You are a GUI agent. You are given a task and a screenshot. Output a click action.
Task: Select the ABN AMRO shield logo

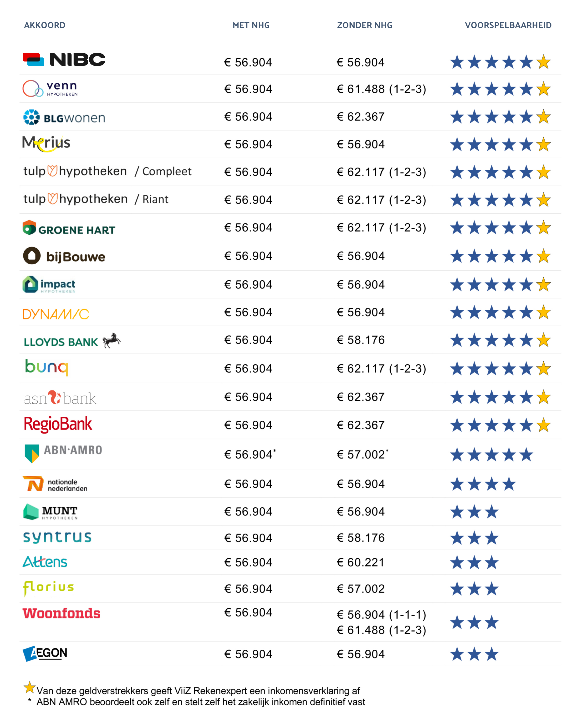(x=32, y=454)
